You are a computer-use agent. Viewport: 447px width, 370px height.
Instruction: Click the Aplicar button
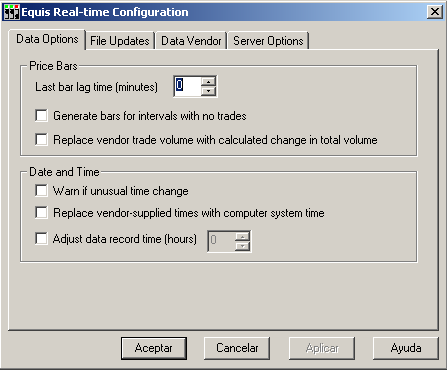pyautogui.click(x=322, y=348)
